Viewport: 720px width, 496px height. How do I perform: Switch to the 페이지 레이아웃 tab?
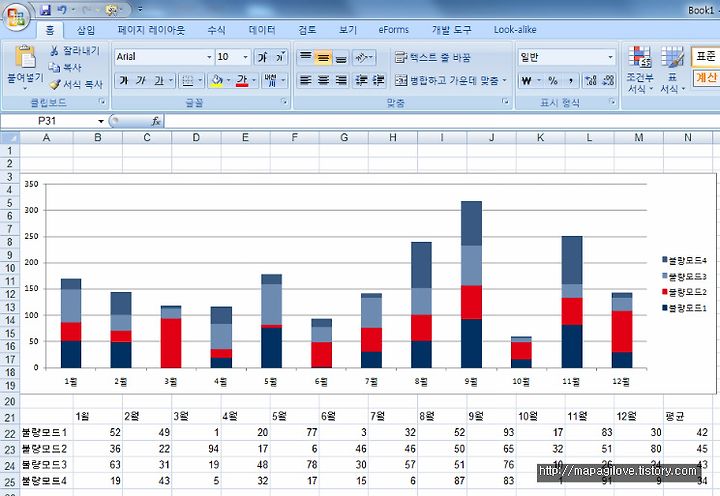point(151,30)
